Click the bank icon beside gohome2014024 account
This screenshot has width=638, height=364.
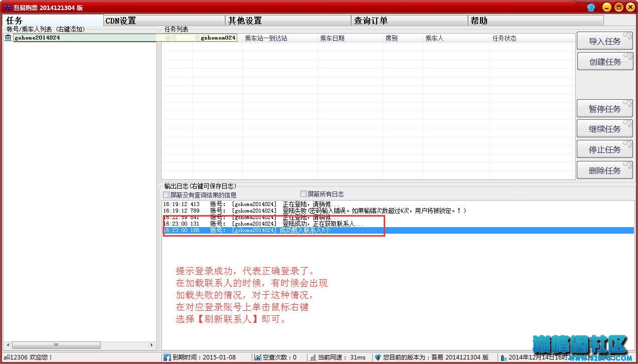point(8,38)
